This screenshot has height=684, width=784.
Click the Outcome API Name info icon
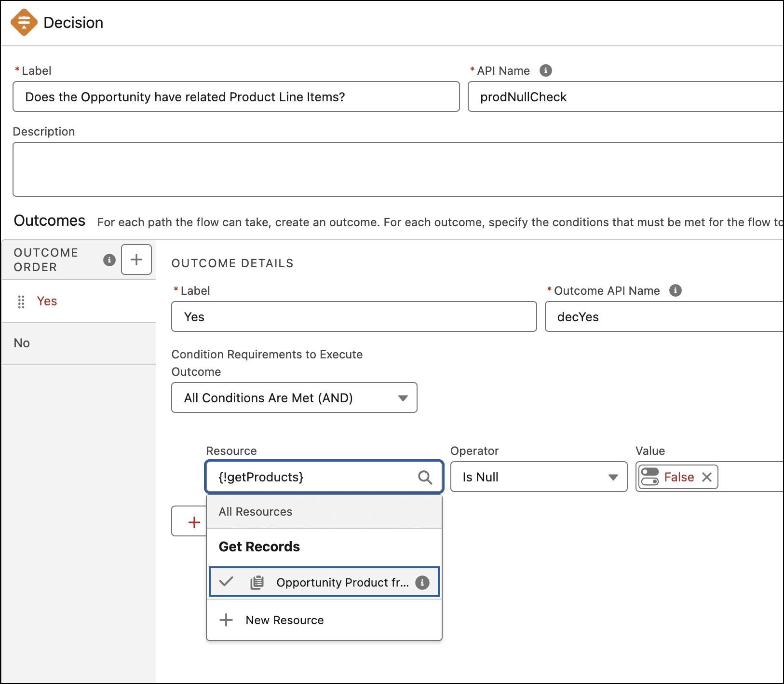click(676, 290)
